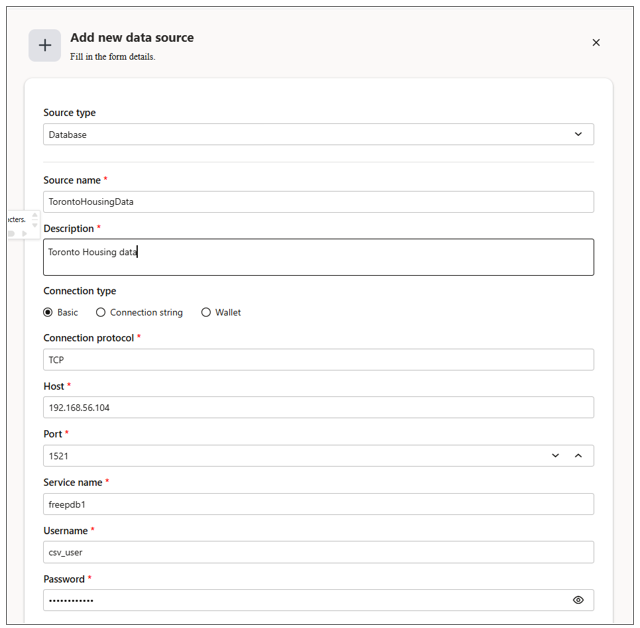Viewport: 640px width, 628px height.
Task: Focus the Password input field
Action: coord(300,600)
